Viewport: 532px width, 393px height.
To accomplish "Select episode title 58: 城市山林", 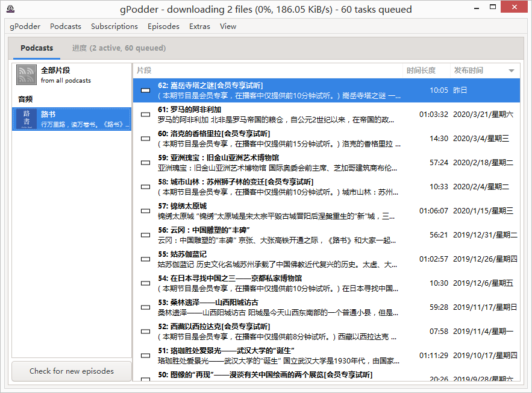I will coord(236,182).
